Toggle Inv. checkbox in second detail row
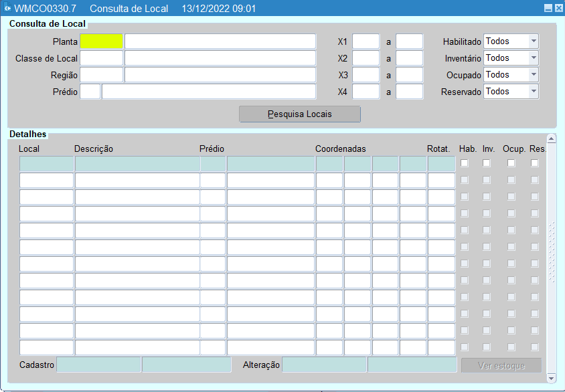The width and height of the screenshot is (565, 392). tap(487, 180)
